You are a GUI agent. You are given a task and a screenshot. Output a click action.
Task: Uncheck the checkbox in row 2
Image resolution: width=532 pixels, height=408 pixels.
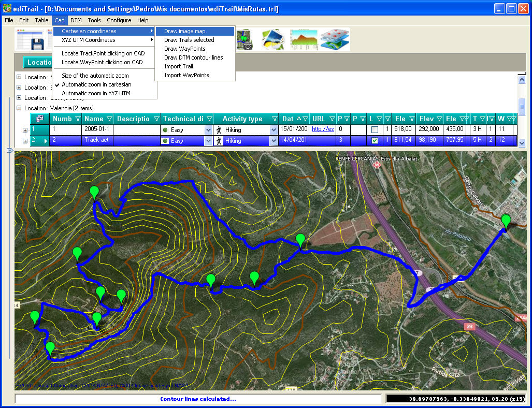click(x=375, y=140)
